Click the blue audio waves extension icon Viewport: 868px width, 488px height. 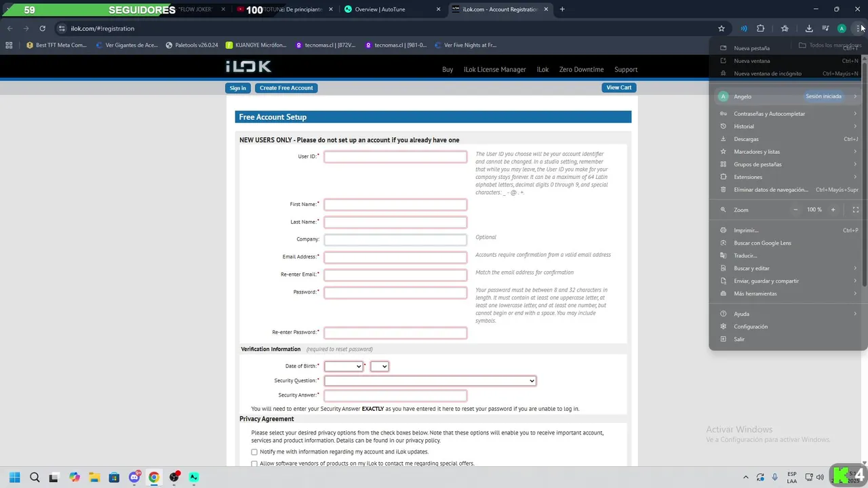click(744, 28)
